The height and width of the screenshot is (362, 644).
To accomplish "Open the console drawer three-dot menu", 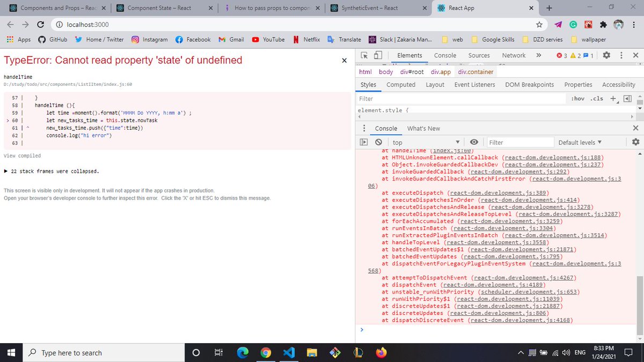I will coord(364,128).
